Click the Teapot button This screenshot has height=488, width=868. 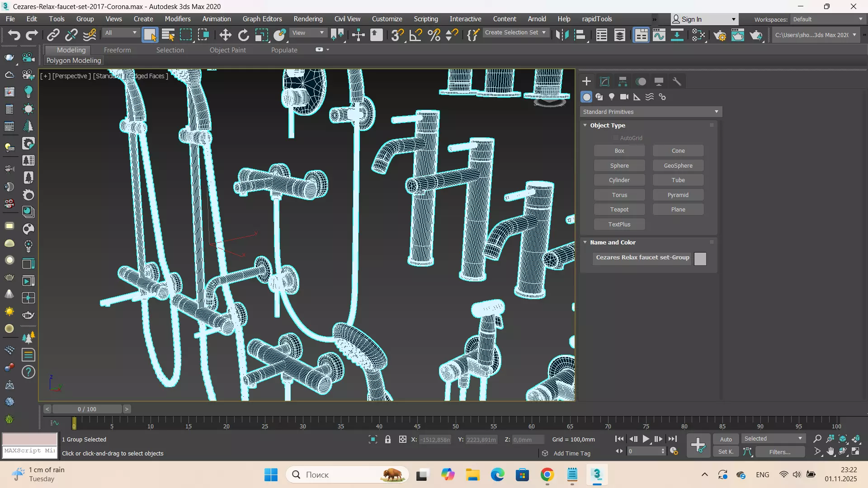(x=619, y=210)
